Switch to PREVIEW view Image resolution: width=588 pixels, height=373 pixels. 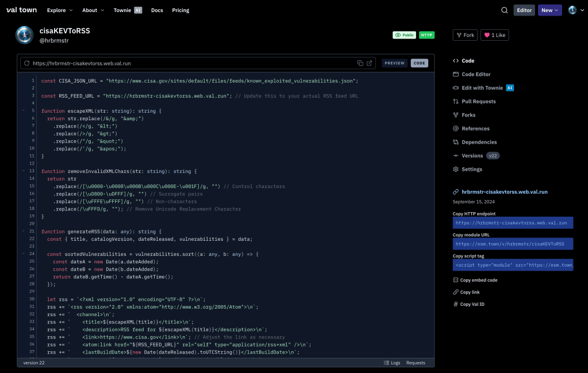(394, 63)
